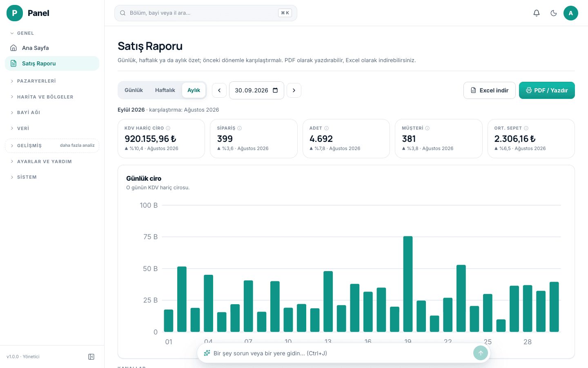Click the v1.0.0 · Yönetici version text
588x368 pixels.
[23, 357]
